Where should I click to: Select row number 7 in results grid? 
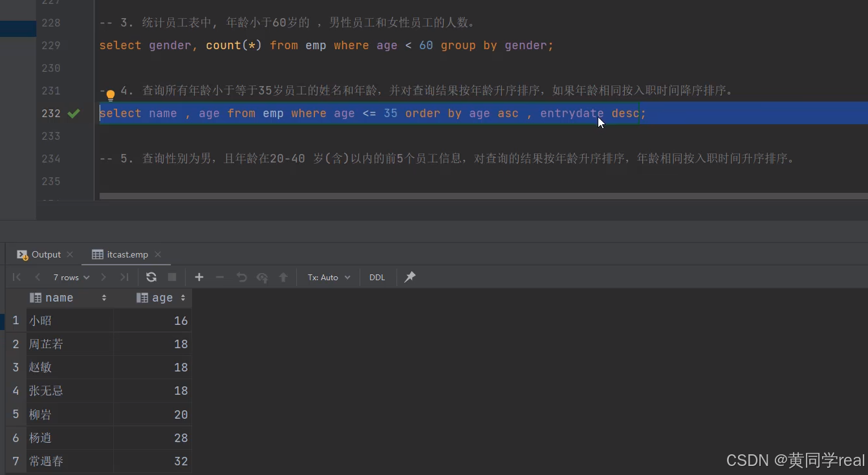[x=16, y=461]
